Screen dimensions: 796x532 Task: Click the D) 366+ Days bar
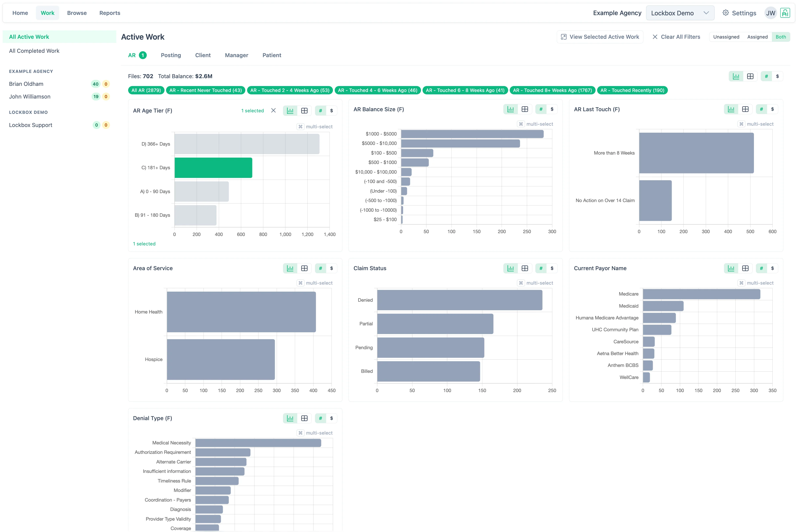[247, 144]
